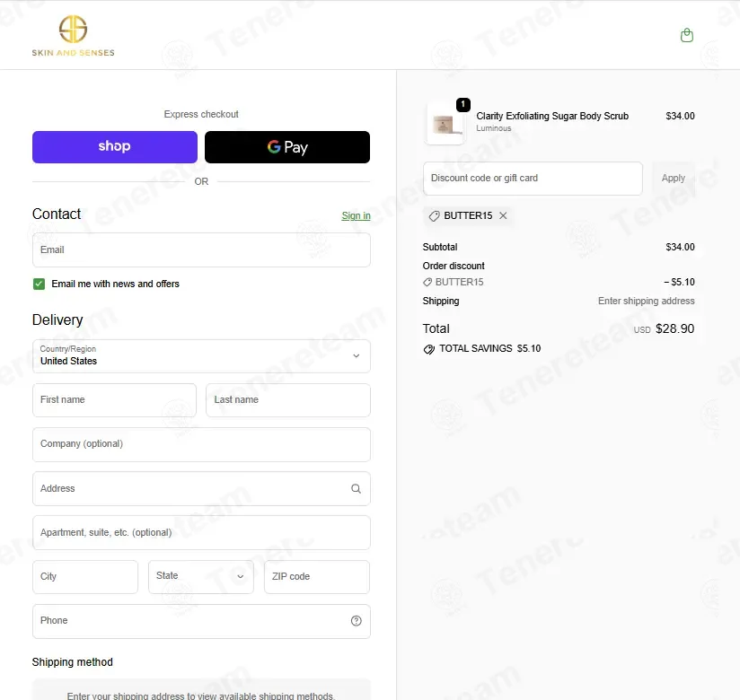740x700 pixels.
Task: Focus the First name input field
Action: [115, 400]
